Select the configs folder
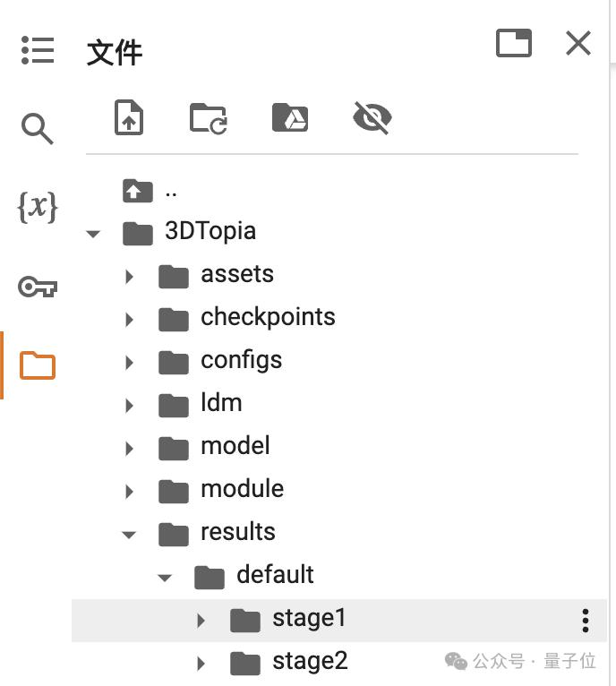The image size is (616, 686). click(x=241, y=360)
